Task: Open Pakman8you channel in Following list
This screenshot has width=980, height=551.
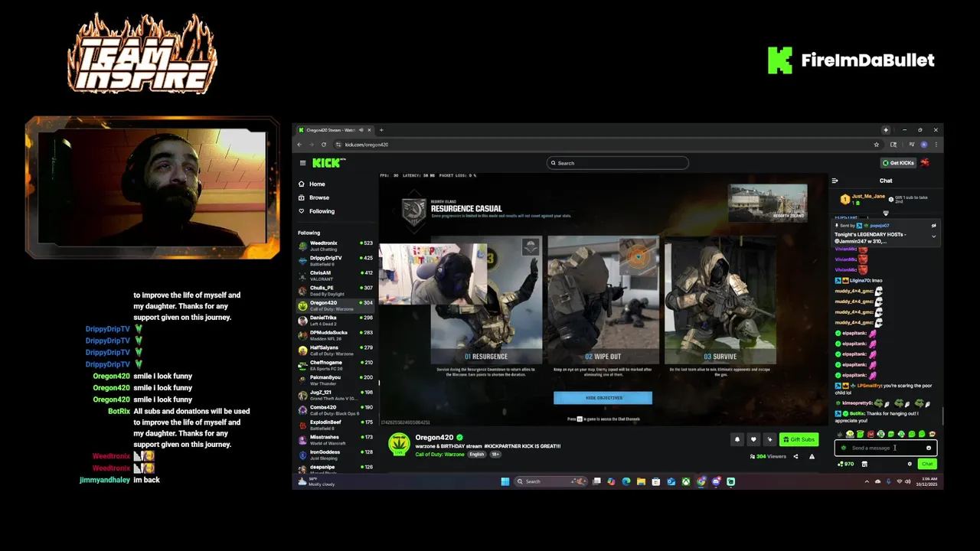Action: (336, 380)
